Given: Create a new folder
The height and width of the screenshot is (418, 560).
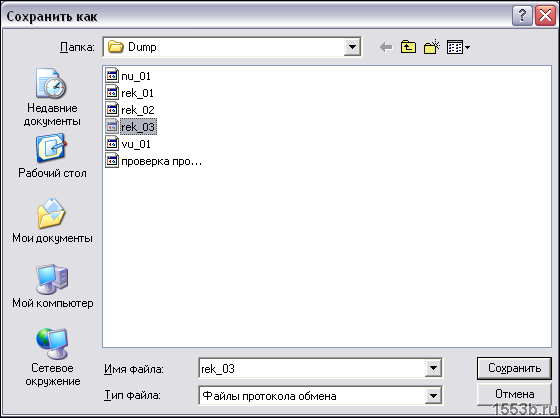Looking at the screenshot, I should pyautogui.click(x=431, y=47).
